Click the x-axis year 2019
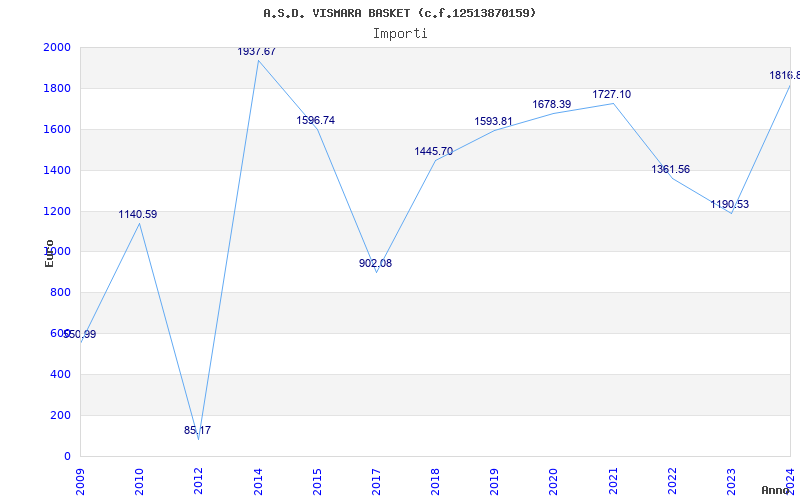The height and width of the screenshot is (500, 800). (x=494, y=482)
